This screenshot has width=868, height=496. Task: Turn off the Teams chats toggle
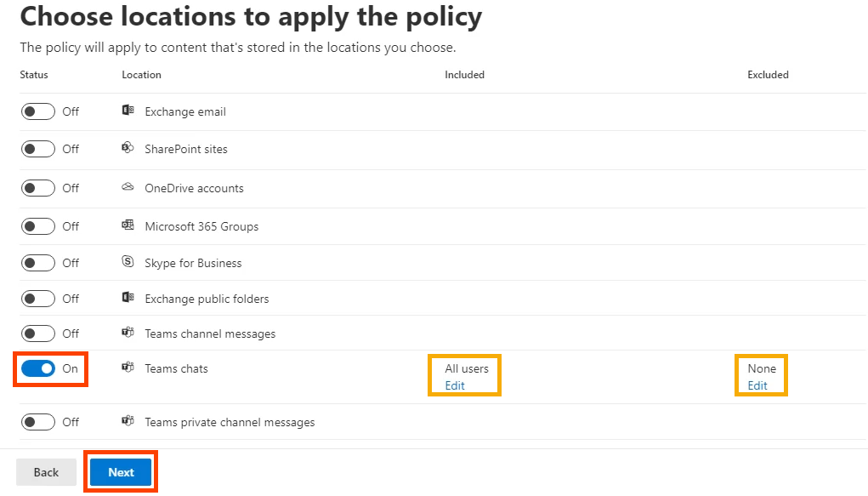[38, 368]
